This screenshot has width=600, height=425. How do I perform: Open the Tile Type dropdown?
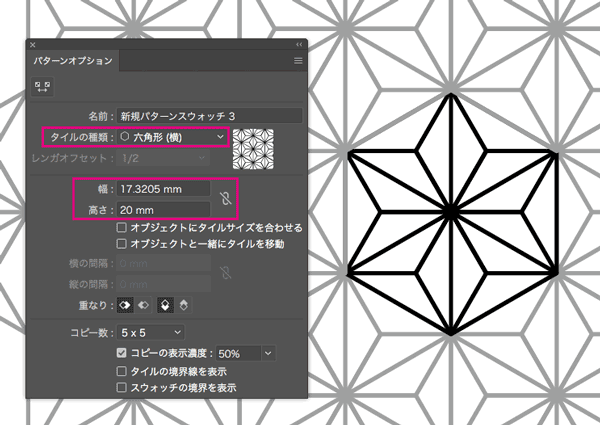pos(173,137)
